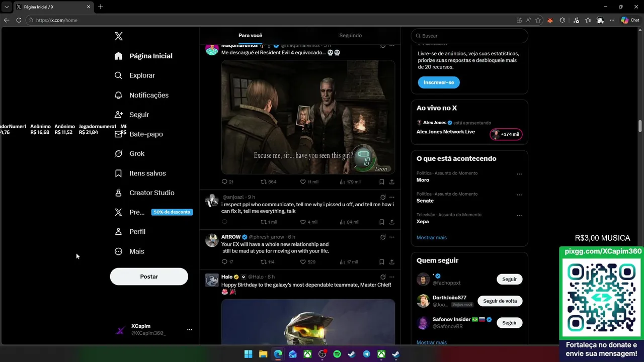The image size is (644, 362).
Task: Ask Grok about ARROW's post
Action: (383, 237)
